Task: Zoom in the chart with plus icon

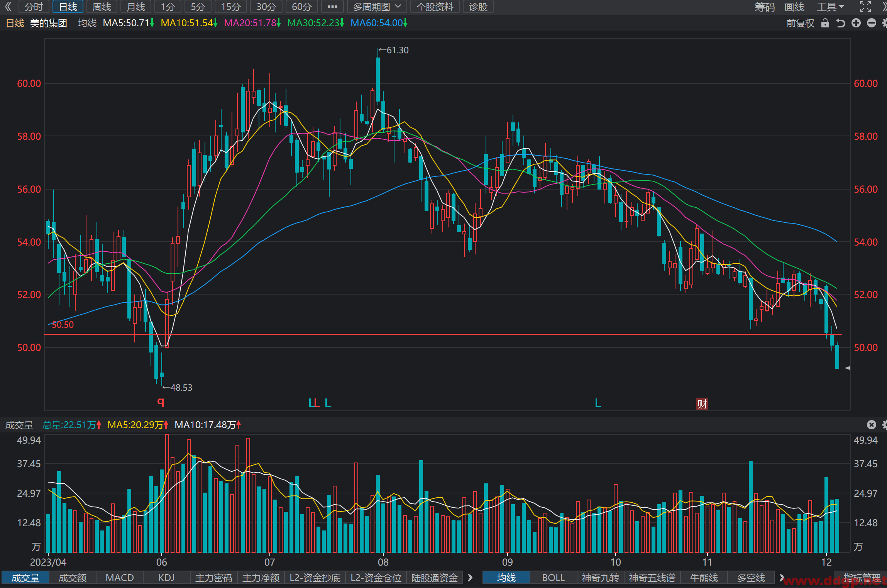Action: pyautogui.click(x=856, y=23)
